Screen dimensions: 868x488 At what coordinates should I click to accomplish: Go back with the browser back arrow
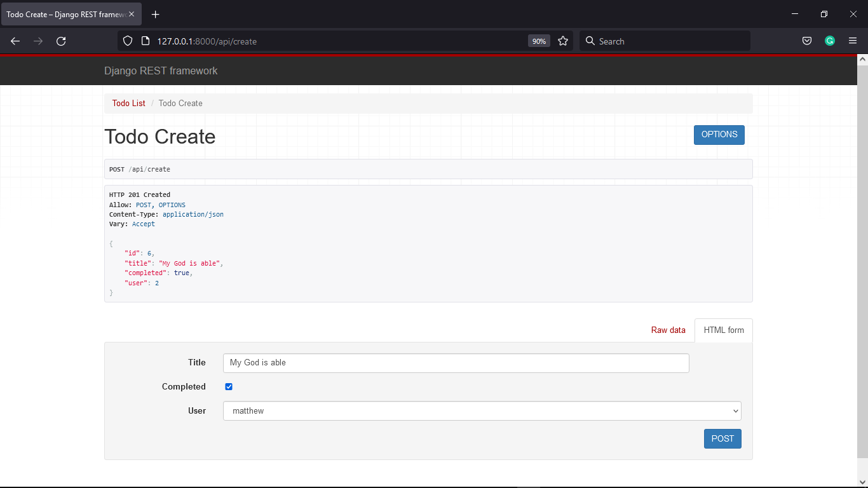(x=15, y=41)
